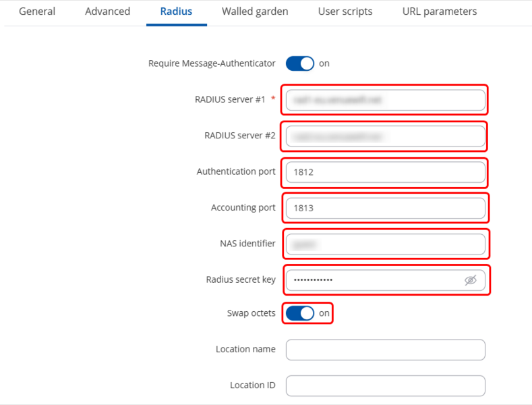Open the User scripts tab

(345, 11)
